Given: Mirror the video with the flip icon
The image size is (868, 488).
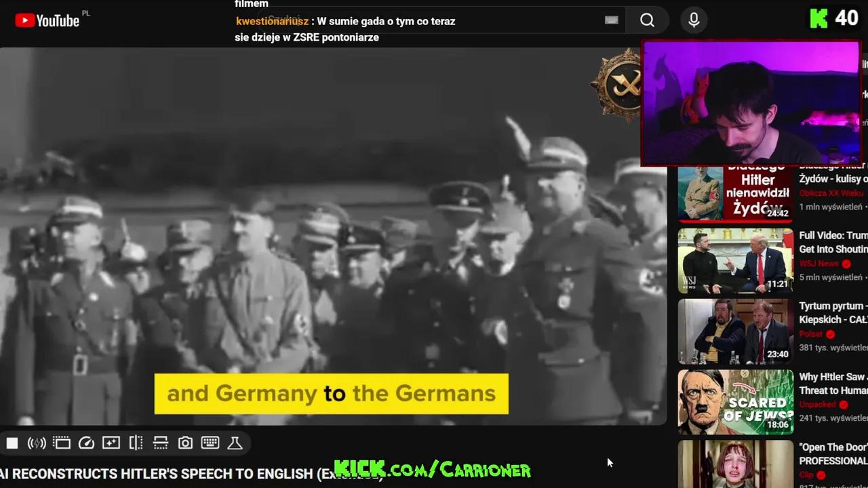Looking at the screenshot, I should point(136,443).
